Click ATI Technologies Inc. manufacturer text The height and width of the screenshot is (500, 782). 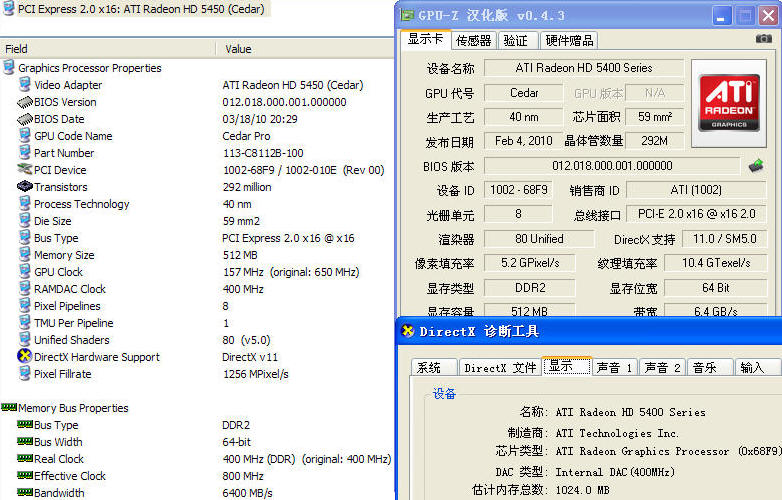coord(617,433)
